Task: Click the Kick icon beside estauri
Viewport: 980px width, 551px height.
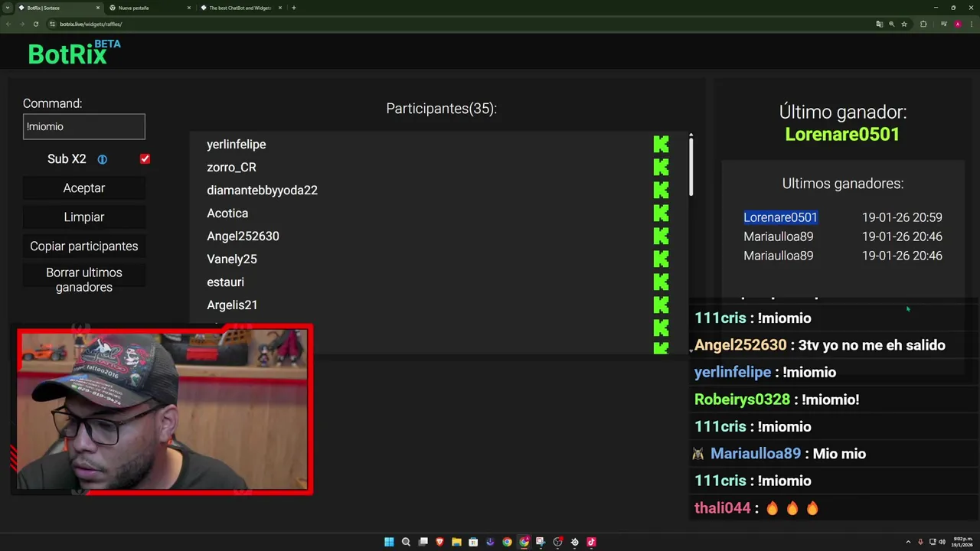Action: click(x=661, y=282)
